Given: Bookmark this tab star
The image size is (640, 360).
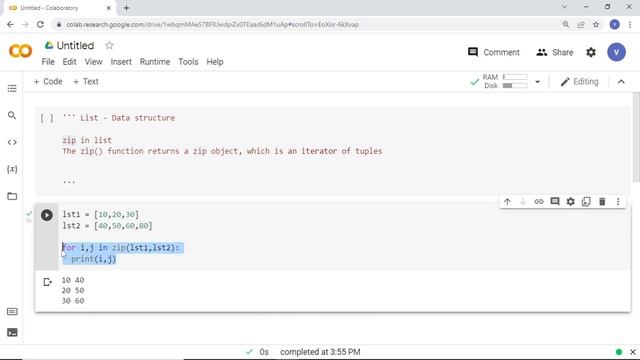Looking at the screenshot, I should pos(596,24).
